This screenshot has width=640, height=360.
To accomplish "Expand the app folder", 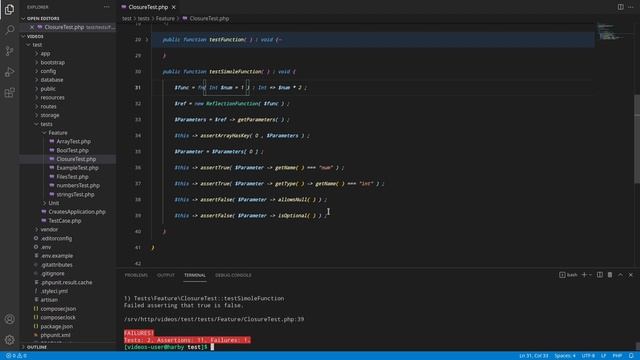I will 45,53.
